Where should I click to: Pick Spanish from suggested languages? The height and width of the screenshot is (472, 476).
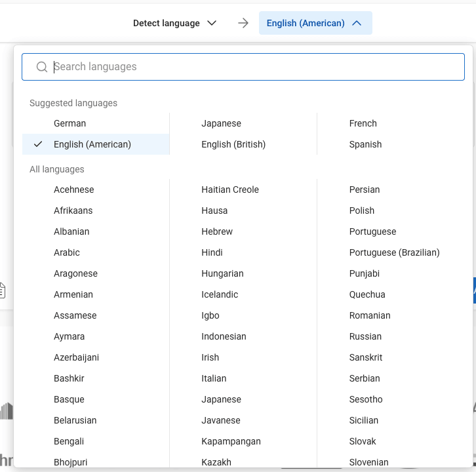pyautogui.click(x=365, y=144)
